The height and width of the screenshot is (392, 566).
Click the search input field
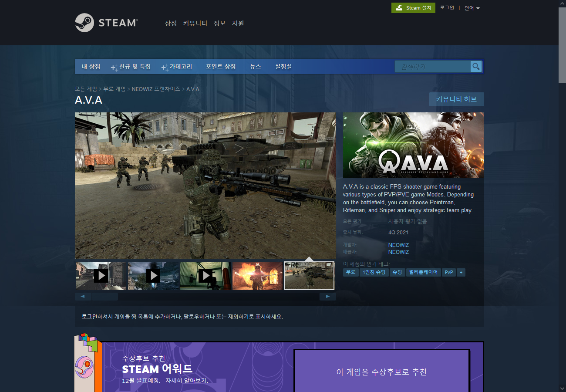pos(433,67)
